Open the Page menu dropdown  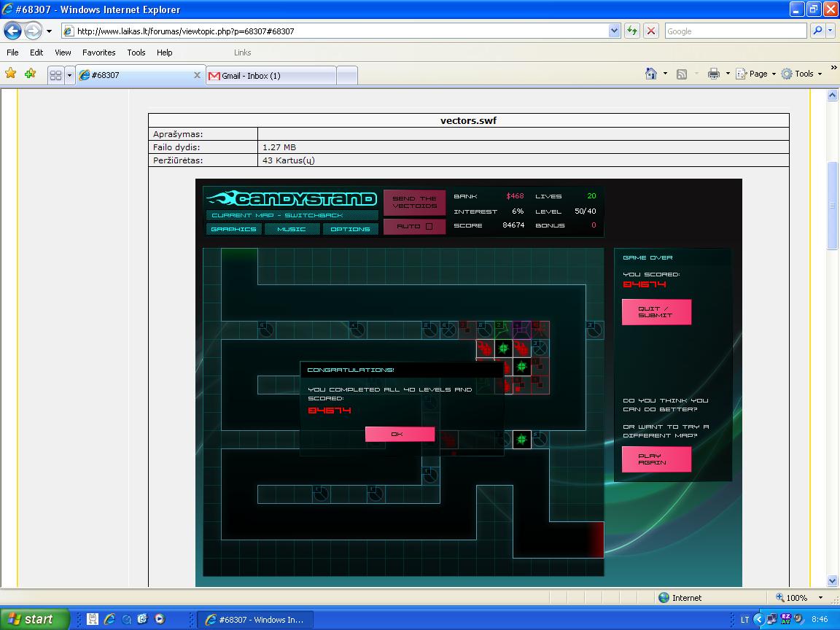(756, 74)
